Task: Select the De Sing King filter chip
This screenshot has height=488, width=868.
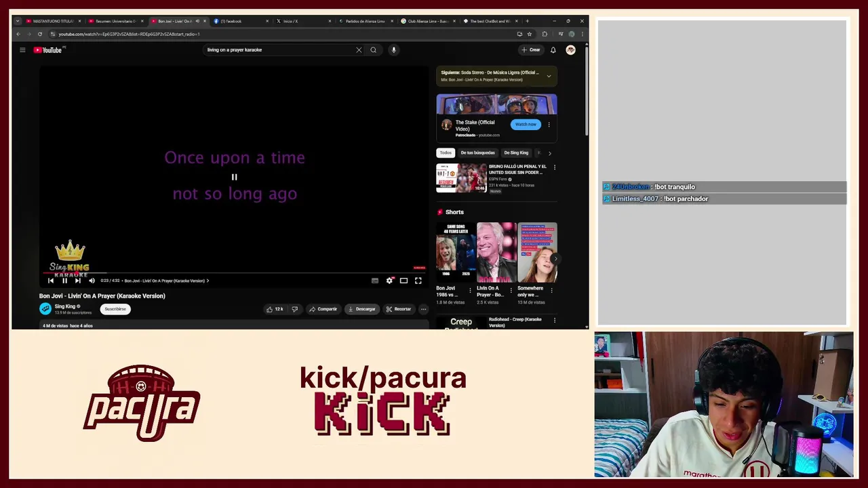Action: pos(516,152)
